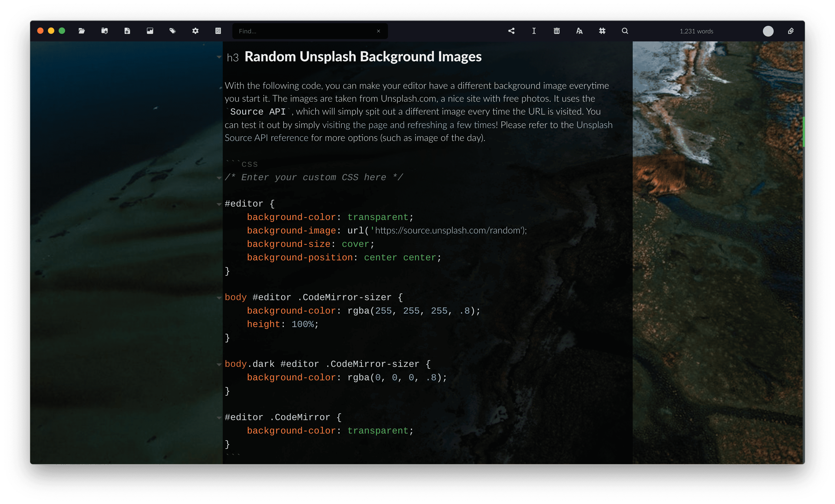Click the heading Random Unsplash Background Images

[x=363, y=56]
